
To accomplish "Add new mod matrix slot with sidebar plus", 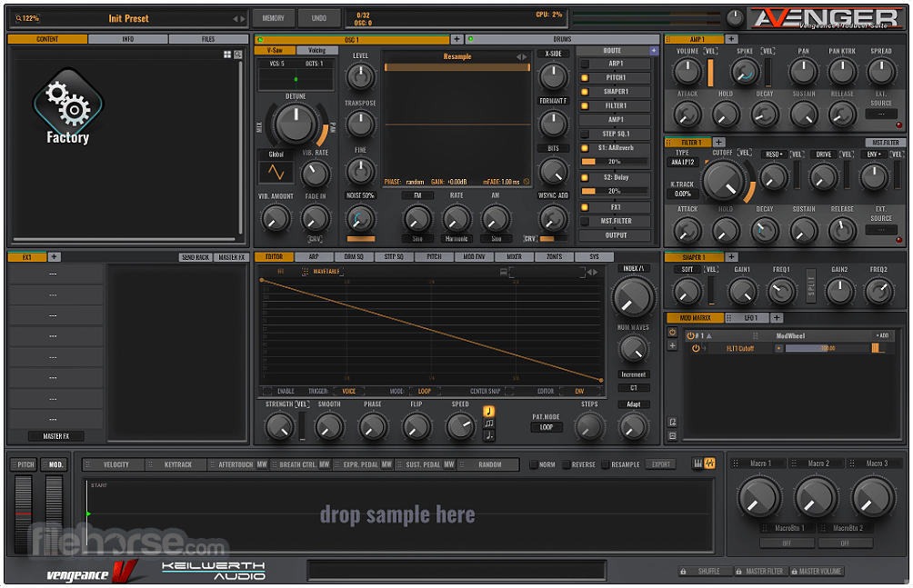I will (672, 346).
